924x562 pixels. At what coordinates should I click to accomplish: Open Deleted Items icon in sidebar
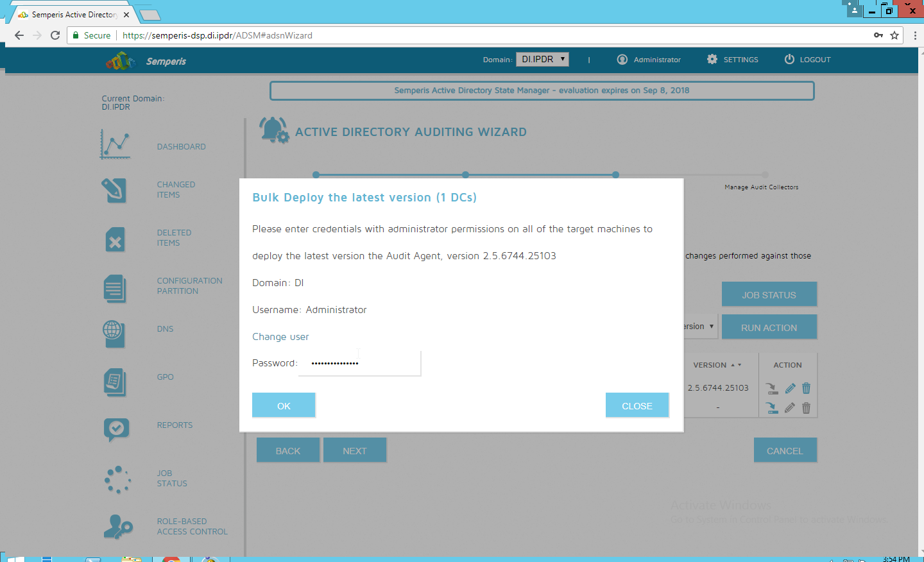click(x=114, y=239)
